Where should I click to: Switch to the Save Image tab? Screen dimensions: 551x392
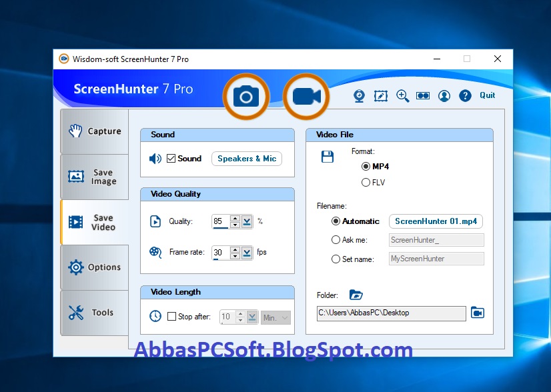[x=95, y=177]
